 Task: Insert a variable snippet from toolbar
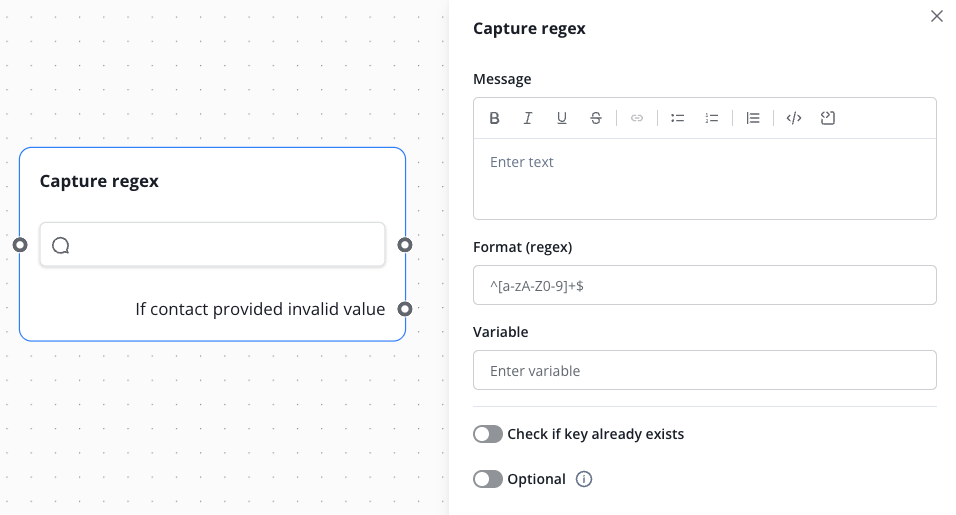pos(827,118)
